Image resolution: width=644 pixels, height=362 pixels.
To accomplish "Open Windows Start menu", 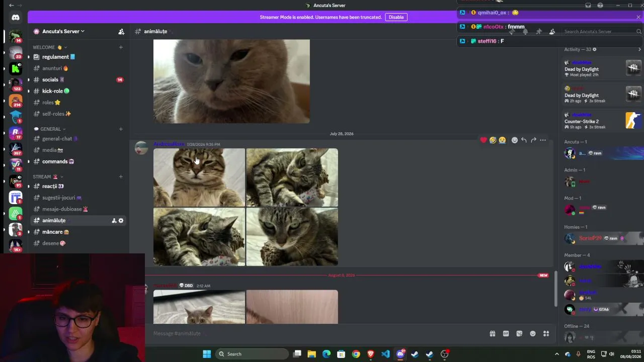I will [x=207, y=354].
